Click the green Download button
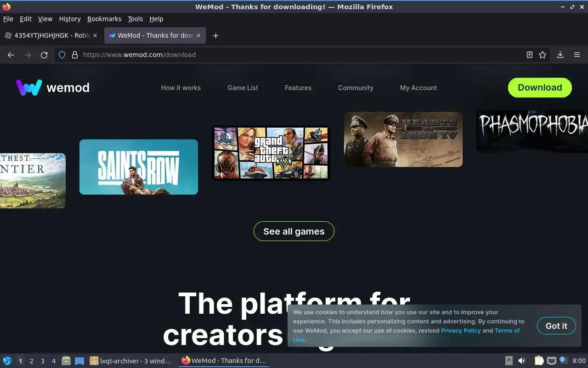The width and height of the screenshot is (588, 368). [540, 87]
